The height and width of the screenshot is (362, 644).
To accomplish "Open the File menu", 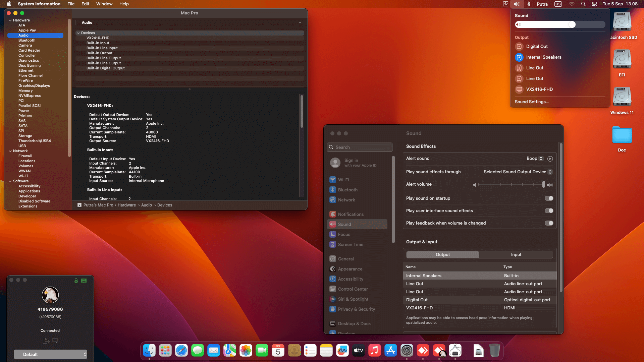I will coord(71,4).
